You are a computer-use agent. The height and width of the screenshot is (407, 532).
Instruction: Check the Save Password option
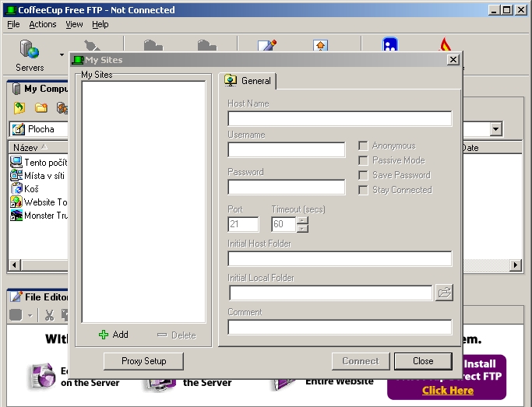click(363, 175)
